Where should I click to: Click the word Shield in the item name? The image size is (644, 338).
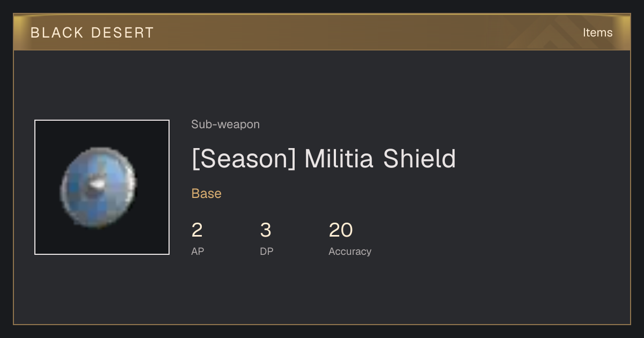419,159
